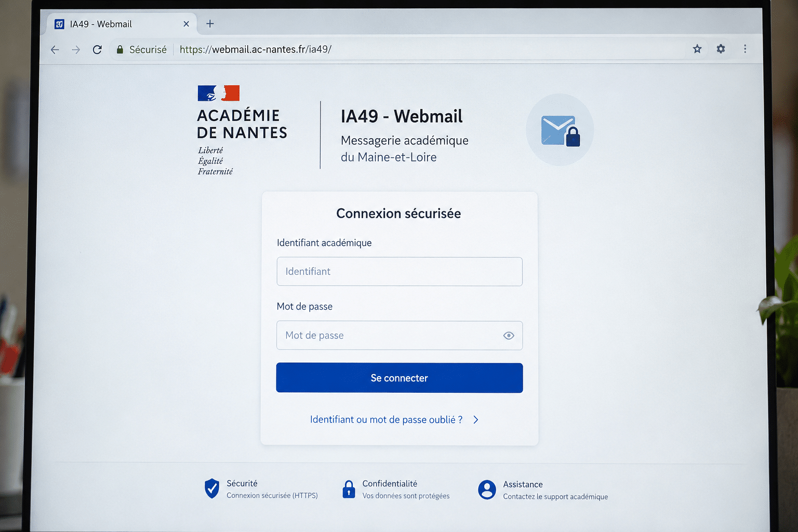The width and height of the screenshot is (798, 532).
Task: Click the Sécurisé label in the address bar
Action: click(148, 49)
